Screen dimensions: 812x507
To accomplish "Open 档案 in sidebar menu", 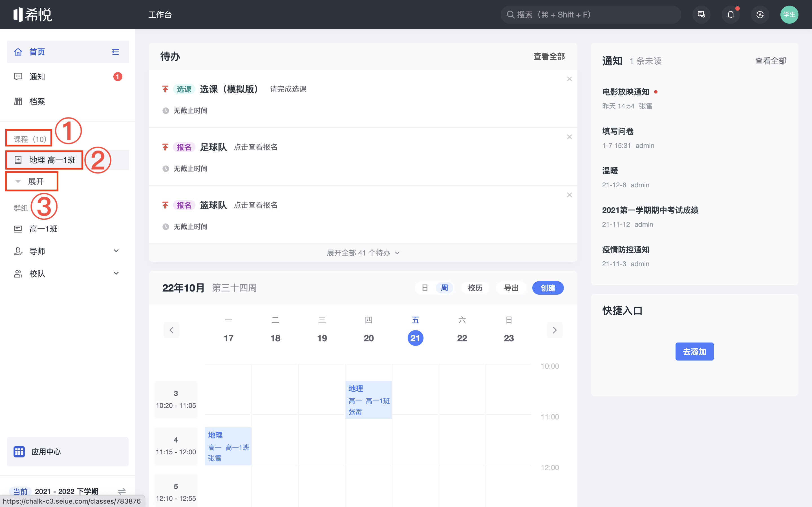I will tap(37, 101).
